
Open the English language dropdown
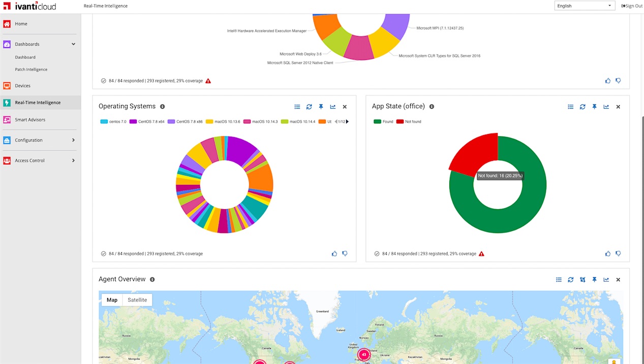(x=585, y=6)
